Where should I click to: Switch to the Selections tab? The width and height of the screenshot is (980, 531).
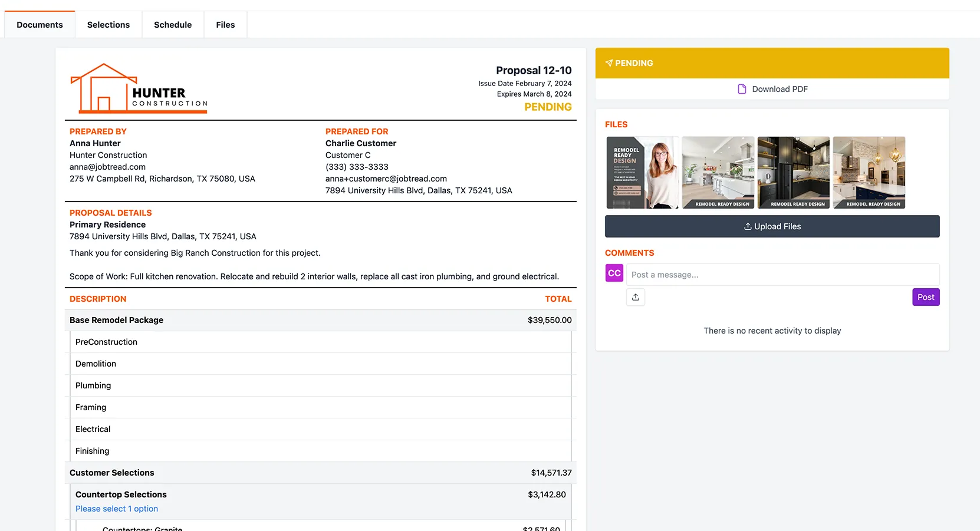pyautogui.click(x=108, y=25)
